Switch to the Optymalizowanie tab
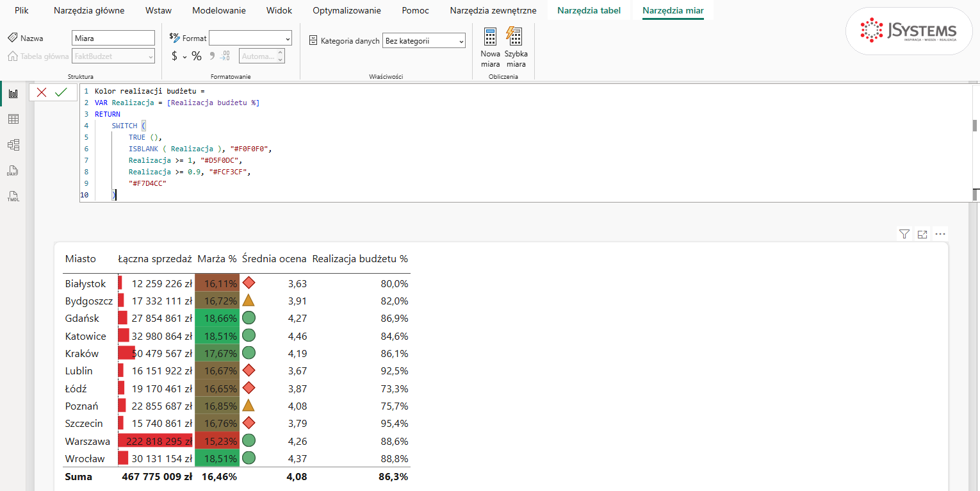 click(x=347, y=10)
